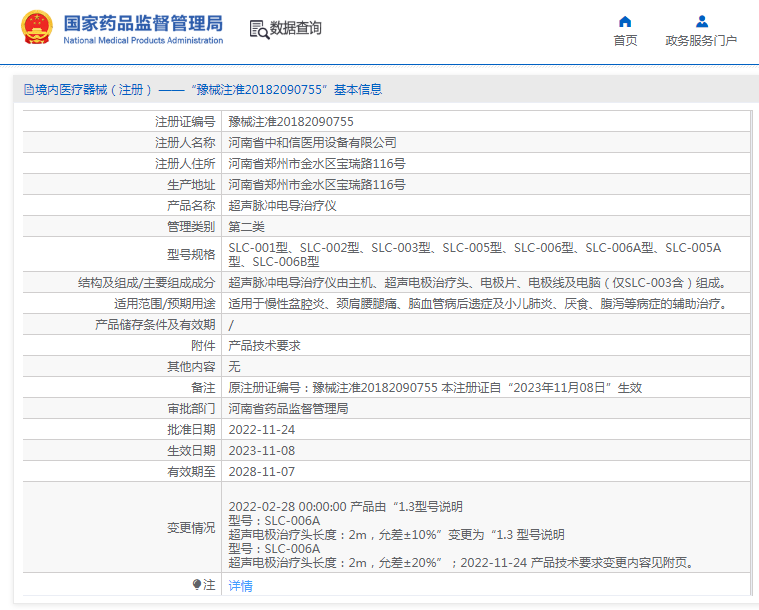Select registration number 豫械注准20182090755 value
The image size is (759, 610).
coord(291,122)
